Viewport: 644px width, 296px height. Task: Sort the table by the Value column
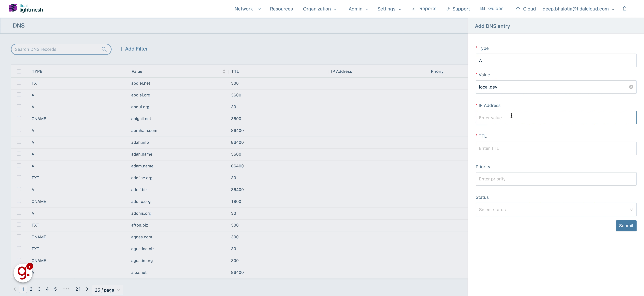click(224, 71)
